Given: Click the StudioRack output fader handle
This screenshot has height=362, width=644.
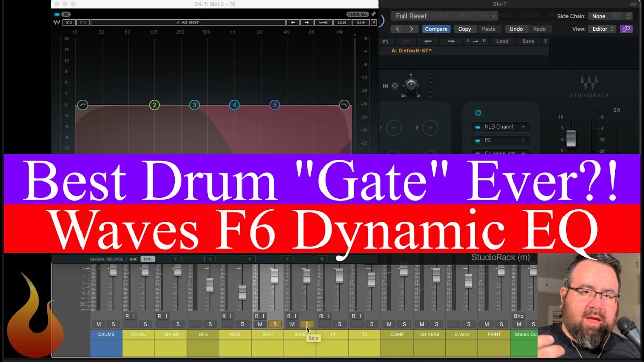Looking at the screenshot, I should click(571, 138).
